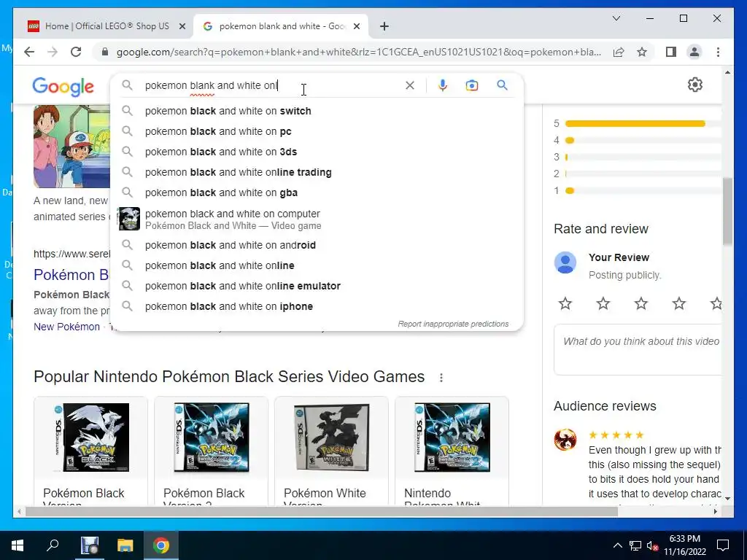Rate one star in Your Review
The image size is (747, 560).
point(565,303)
